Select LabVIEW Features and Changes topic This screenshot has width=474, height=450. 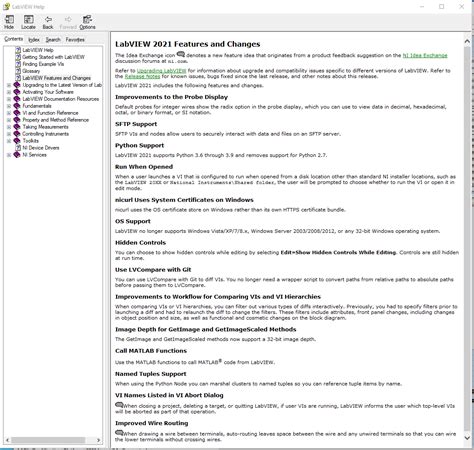point(57,78)
